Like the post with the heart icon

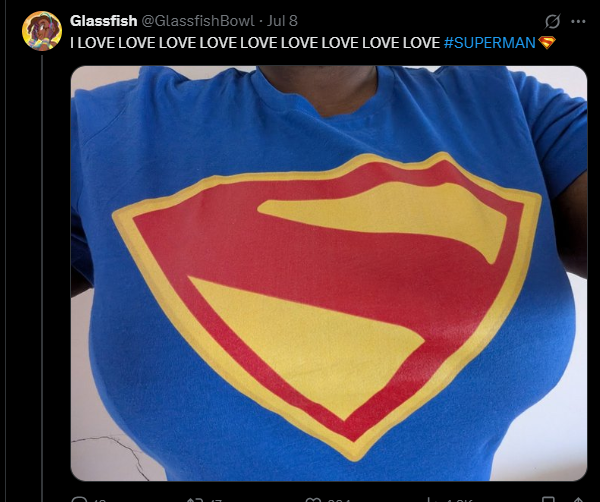coord(313,500)
